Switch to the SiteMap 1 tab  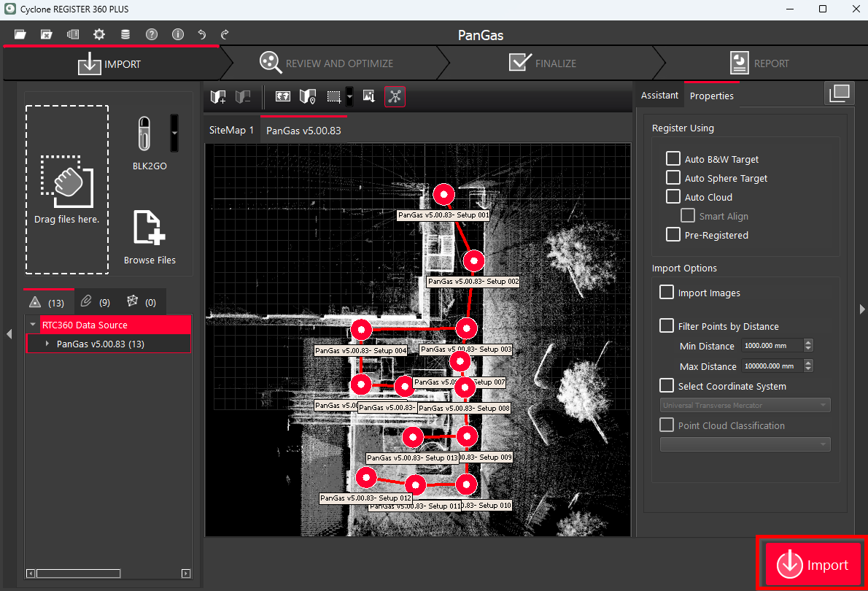231,130
